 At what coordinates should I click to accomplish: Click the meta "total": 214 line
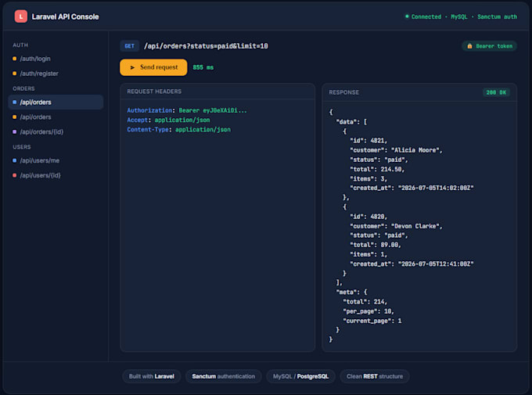pos(365,302)
